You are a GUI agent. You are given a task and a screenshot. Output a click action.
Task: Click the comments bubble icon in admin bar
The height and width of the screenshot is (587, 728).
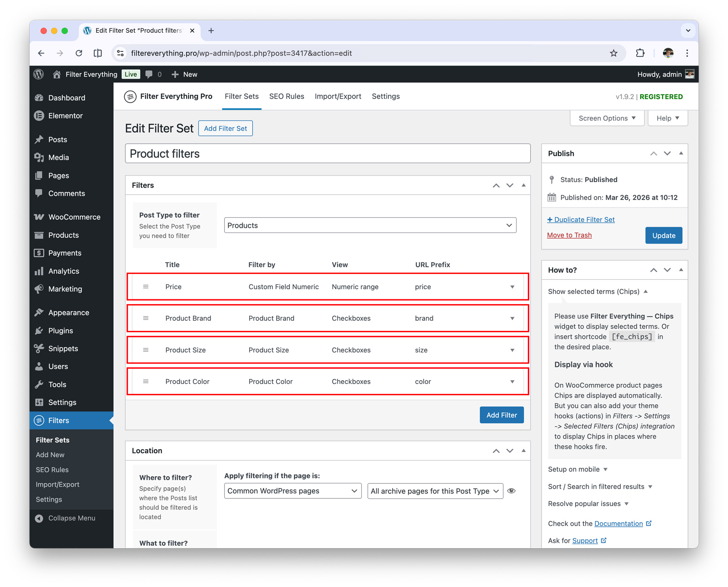coord(149,74)
